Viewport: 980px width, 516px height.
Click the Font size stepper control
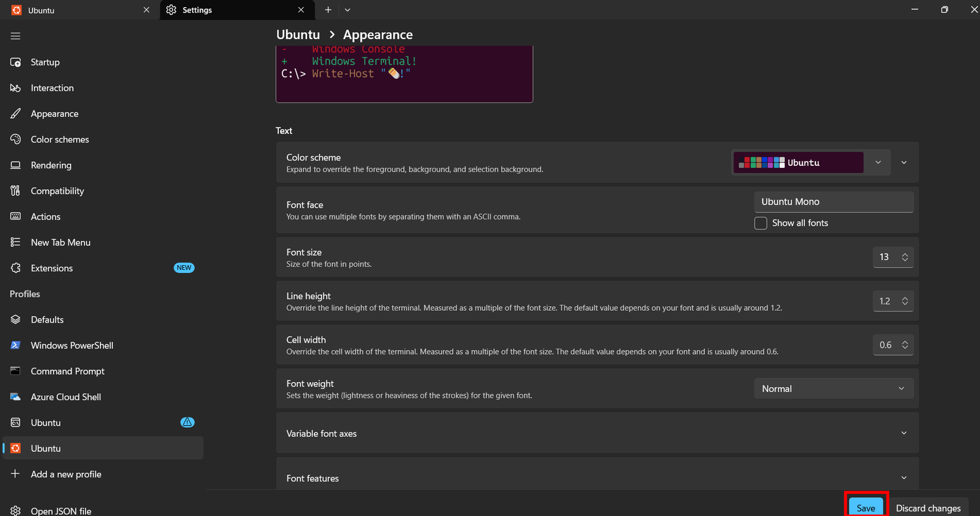[x=893, y=257]
